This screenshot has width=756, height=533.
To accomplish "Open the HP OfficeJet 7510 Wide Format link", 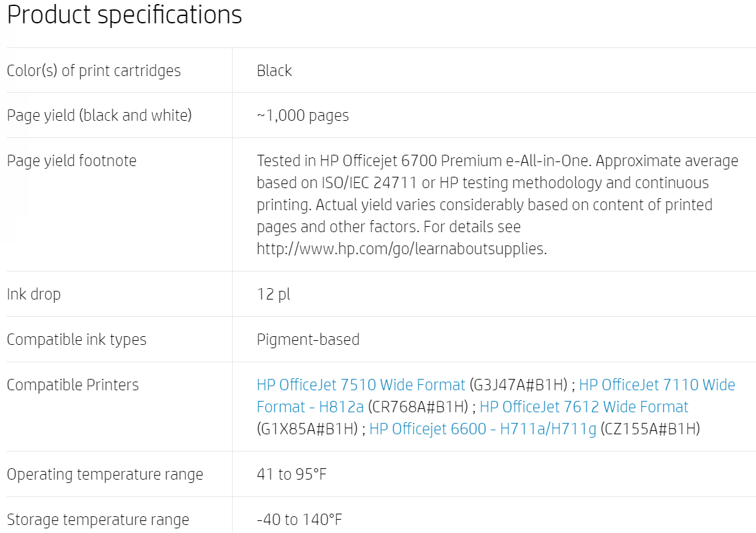I will coord(361,385).
